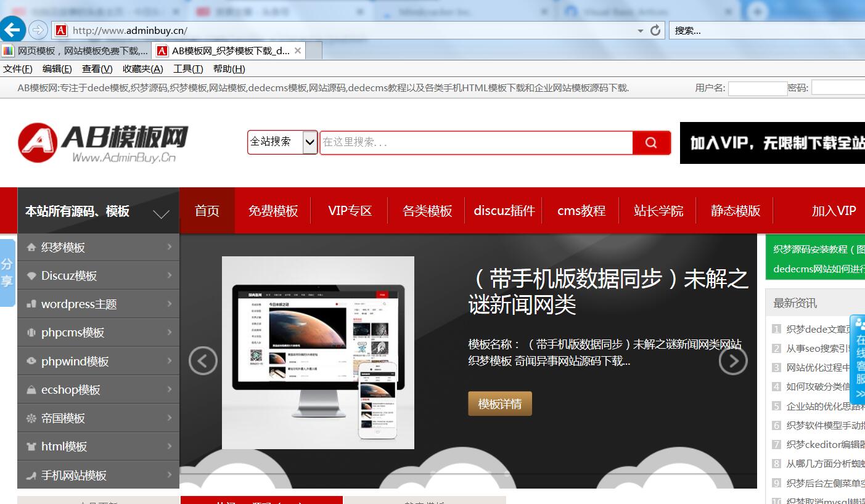Click the refresh icon in address bar
Screen dimensions: 865x504
(655, 30)
